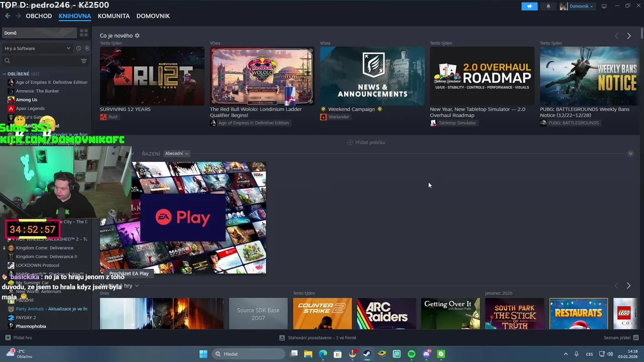The width and height of the screenshot is (644, 362).
Task: Open the announcements megaphone button
Action: click(x=529, y=6)
